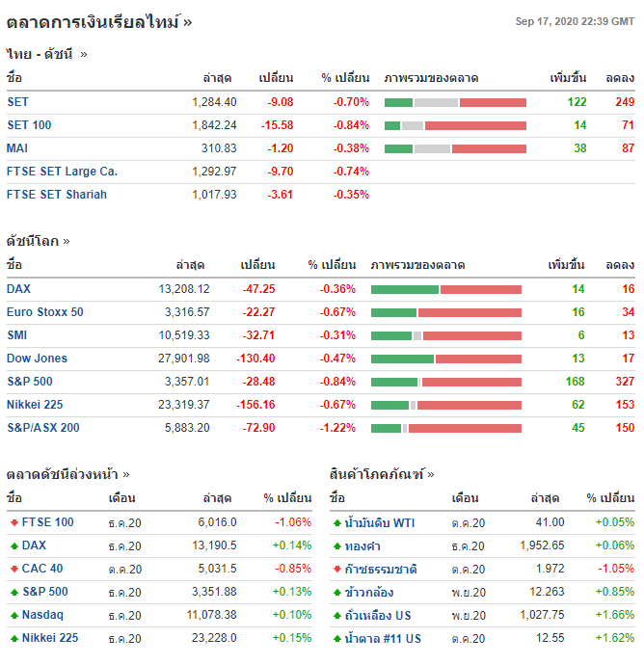This screenshot has height=665, width=644.
Task: Click the green up arrow beside ทองคำ
Action: pyautogui.click(x=336, y=545)
